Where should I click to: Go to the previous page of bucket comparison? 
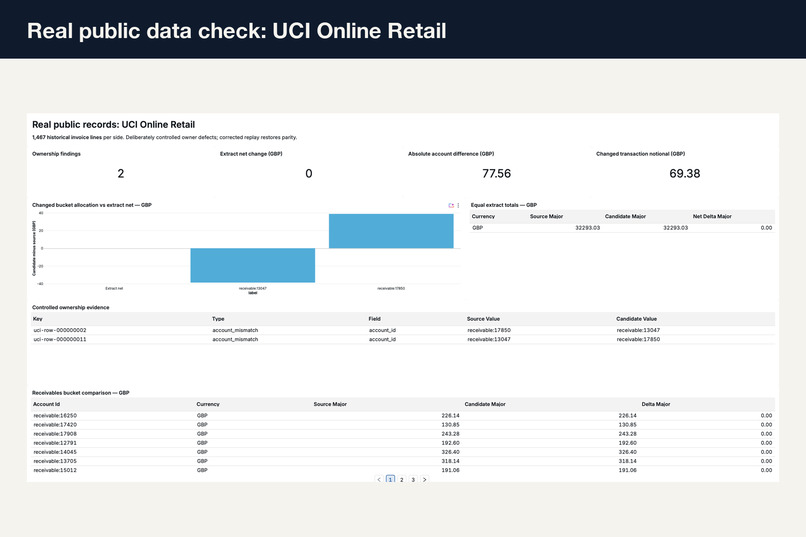point(379,479)
